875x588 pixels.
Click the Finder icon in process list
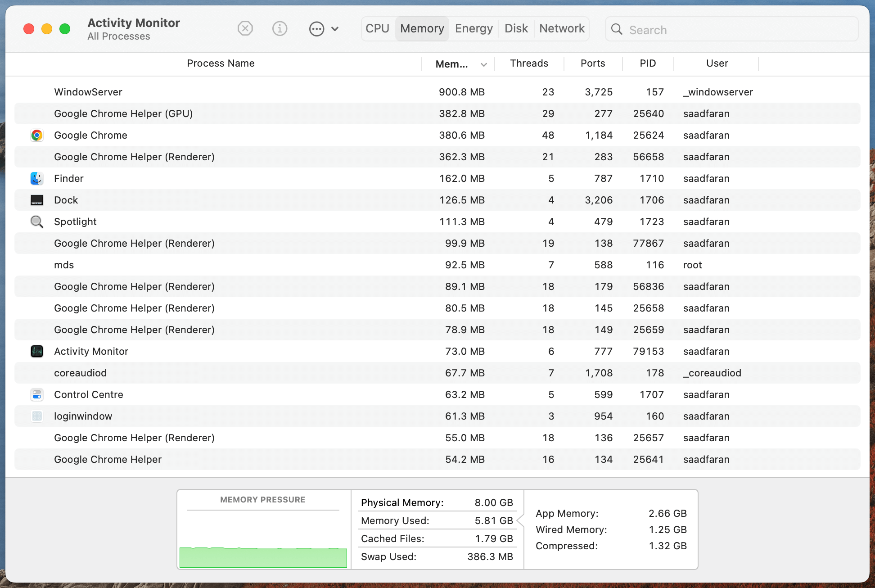[37, 178]
